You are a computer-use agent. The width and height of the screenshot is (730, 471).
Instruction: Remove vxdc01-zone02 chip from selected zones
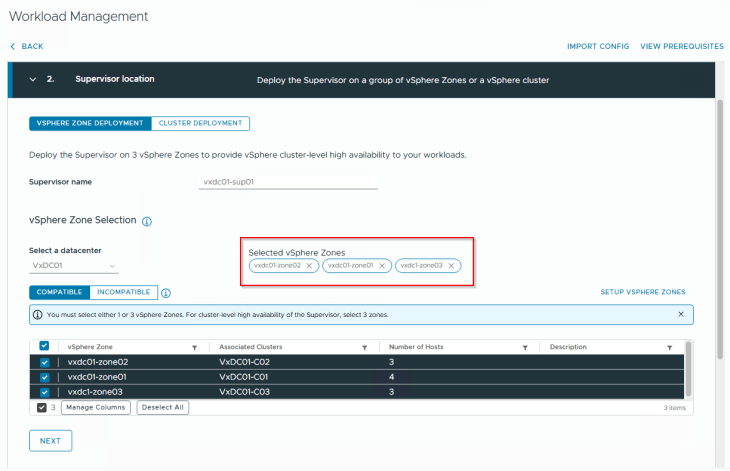[x=310, y=266]
